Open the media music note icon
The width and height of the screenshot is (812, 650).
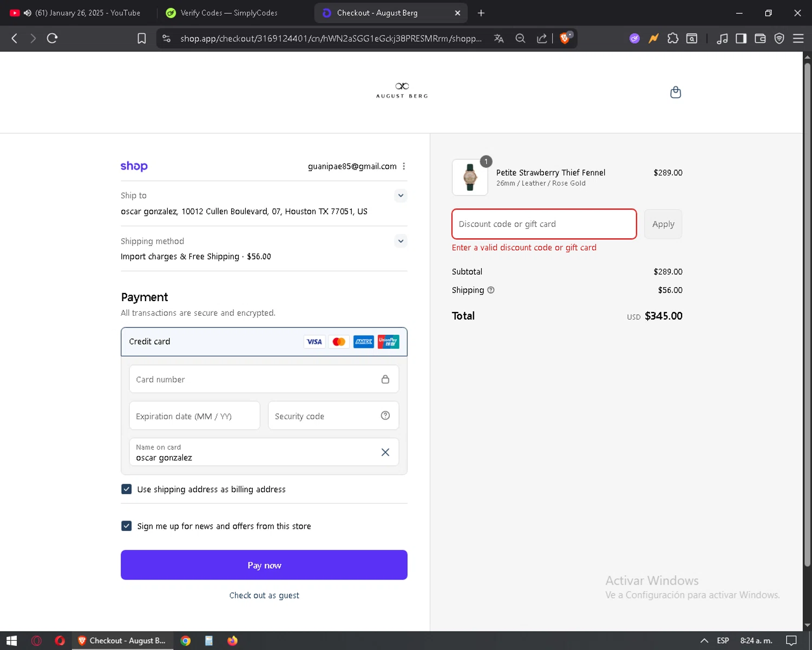tap(722, 38)
